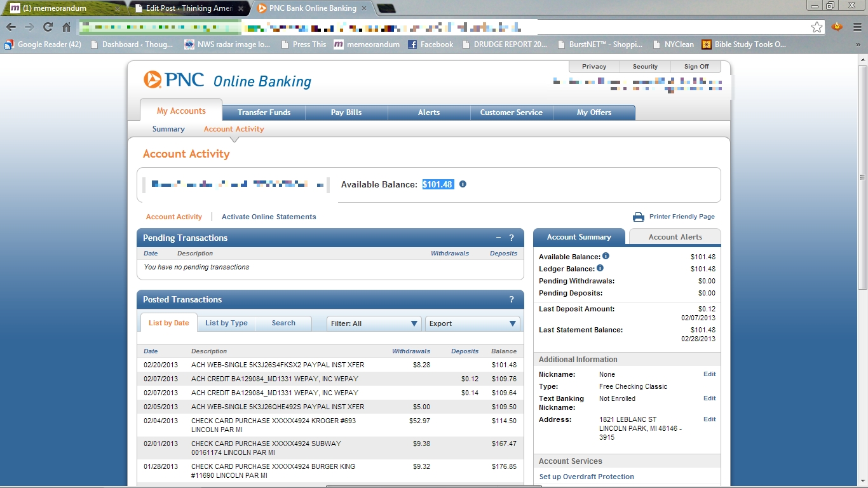Screen dimensions: 868x488
Task: Switch to the Edit Post browser tab
Action: (188, 8)
